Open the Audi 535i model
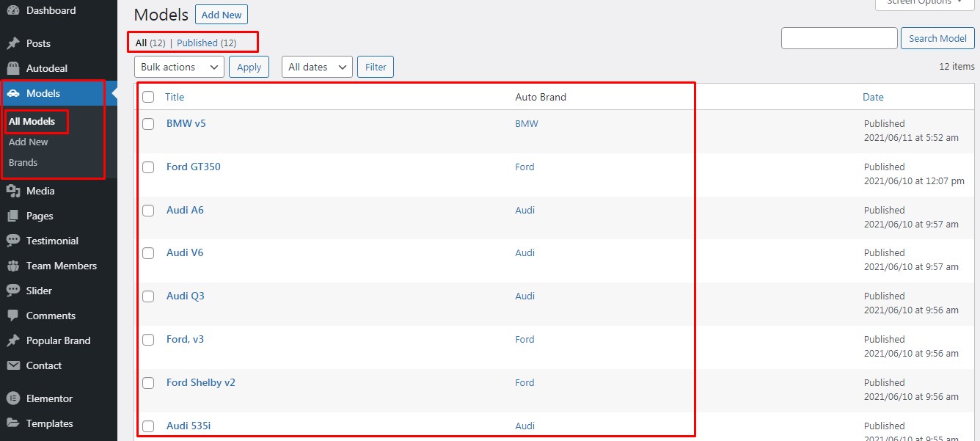Image resolution: width=980 pixels, height=441 pixels. (189, 426)
